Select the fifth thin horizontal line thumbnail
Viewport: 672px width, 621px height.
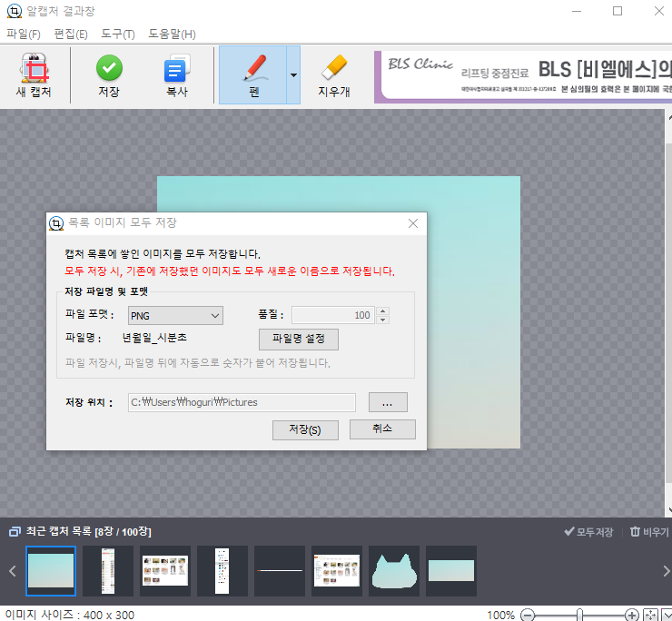[280, 571]
